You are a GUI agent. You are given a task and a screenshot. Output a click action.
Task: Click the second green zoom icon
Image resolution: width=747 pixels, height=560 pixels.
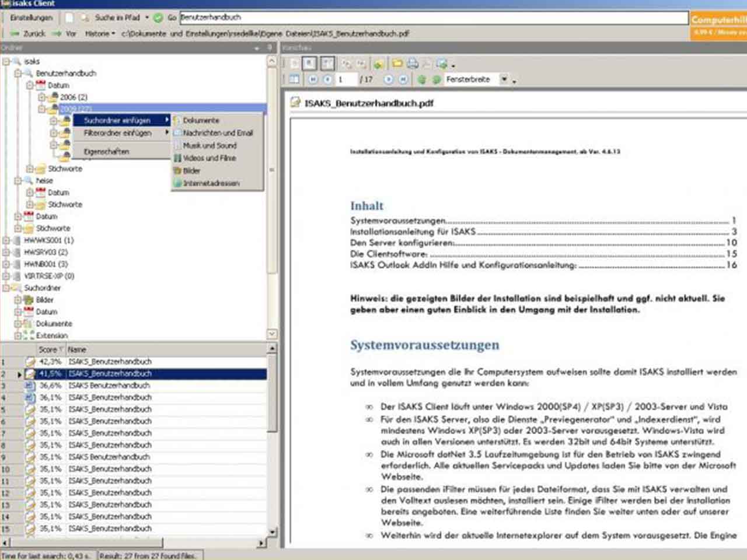(436, 79)
